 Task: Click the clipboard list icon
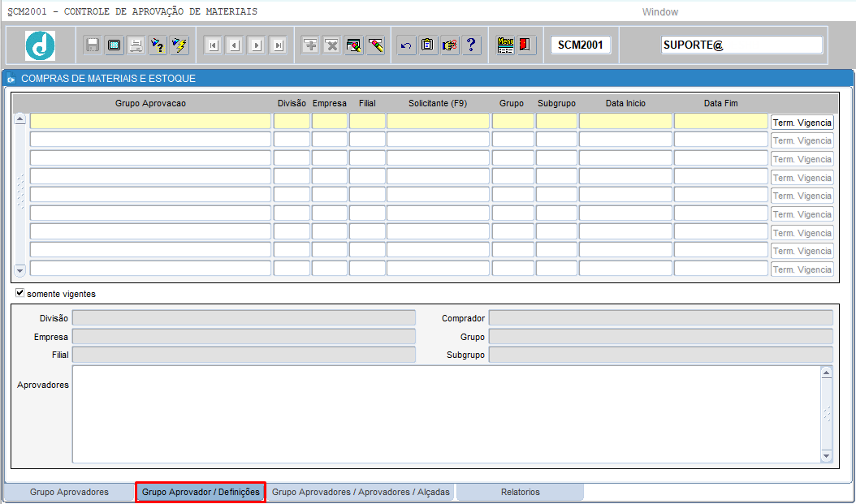coord(427,45)
